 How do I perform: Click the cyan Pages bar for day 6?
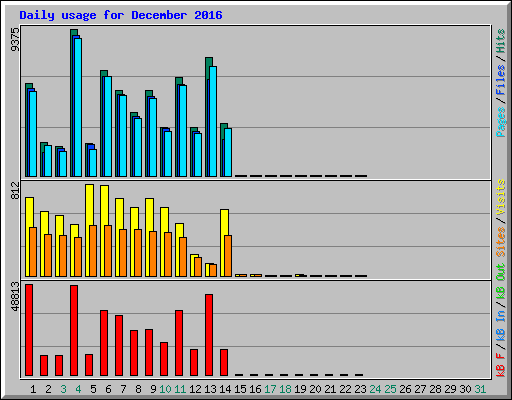(108, 127)
